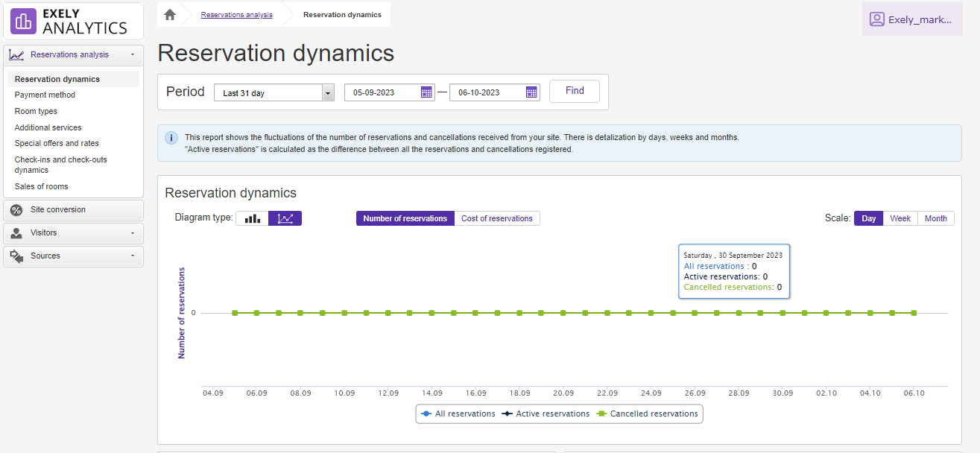Click the user account profile icon
Screen dimensions: 980x453
(876, 19)
